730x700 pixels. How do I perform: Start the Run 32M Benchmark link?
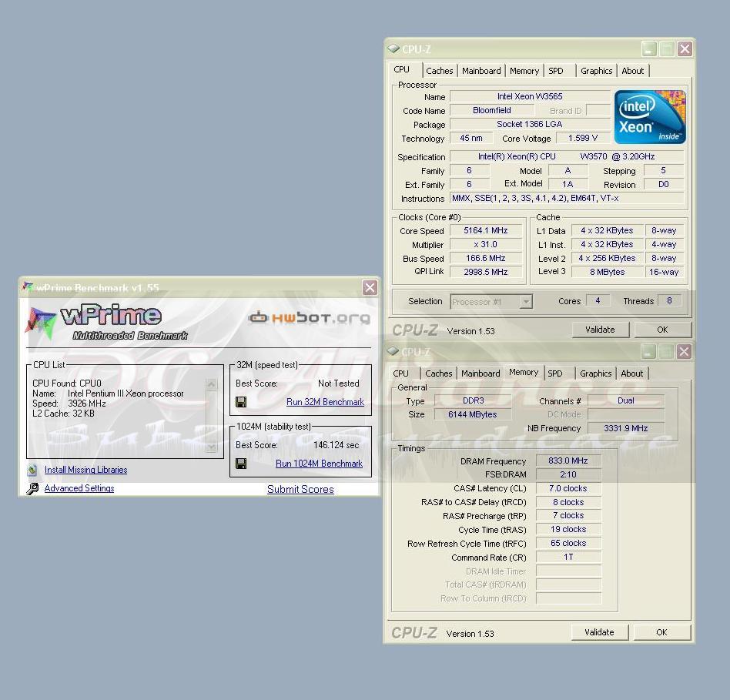pos(325,402)
